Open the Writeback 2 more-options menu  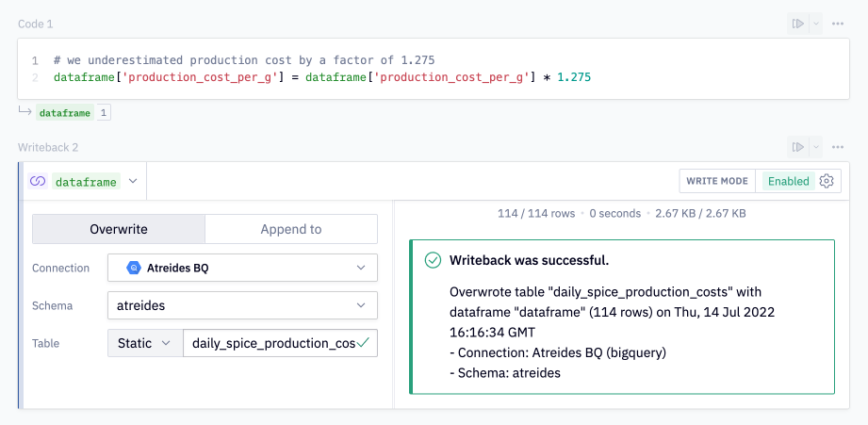coord(838,147)
